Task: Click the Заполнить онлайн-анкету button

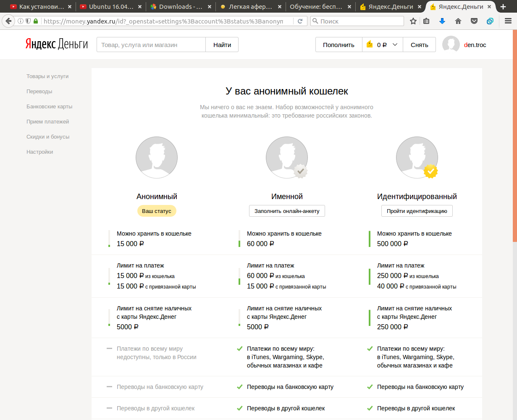Action: click(x=287, y=211)
